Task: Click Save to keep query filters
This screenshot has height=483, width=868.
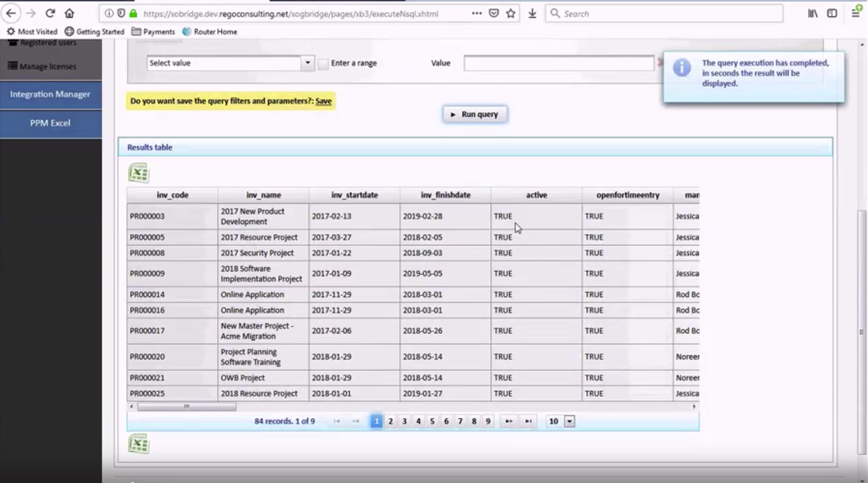Action: click(x=323, y=101)
